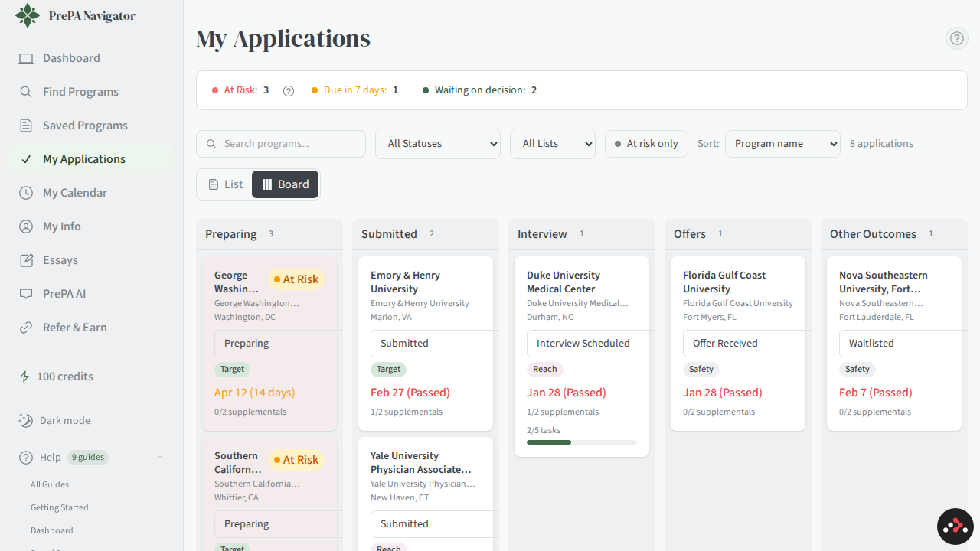Open status dropdown on Duke University card
This screenshot has width=980, height=551.
(x=590, y=344)
